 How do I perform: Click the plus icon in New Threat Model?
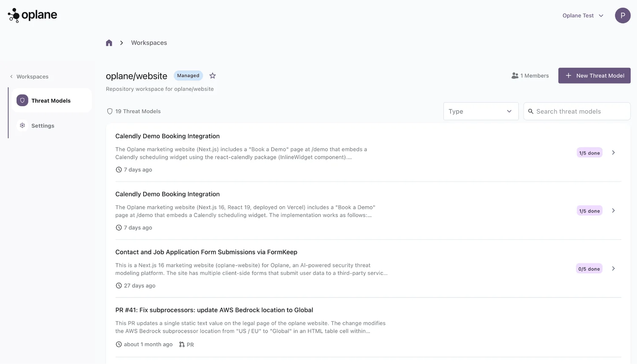coord(568,76)
